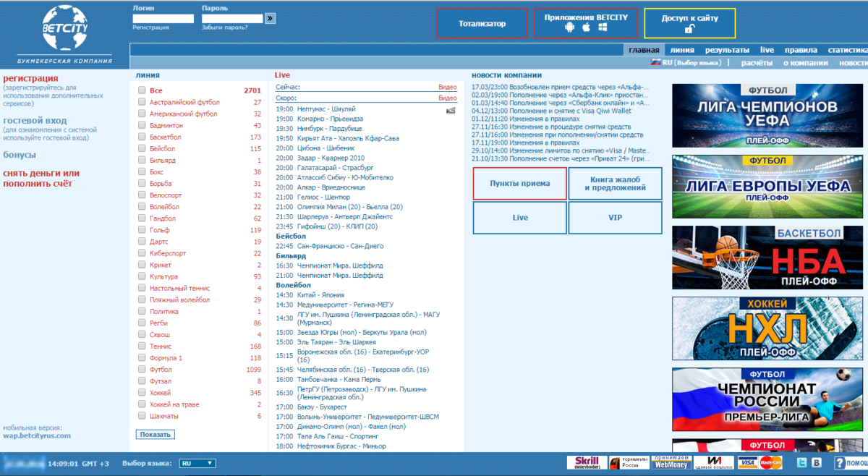Open the Гольф sport line
The image size is (868, 476).
click(x=159, y=230)
